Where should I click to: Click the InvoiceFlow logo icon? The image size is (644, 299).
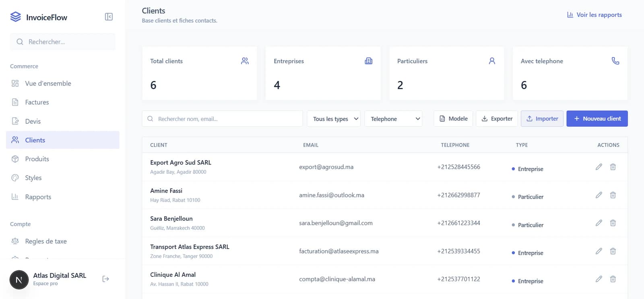(15, 17)
